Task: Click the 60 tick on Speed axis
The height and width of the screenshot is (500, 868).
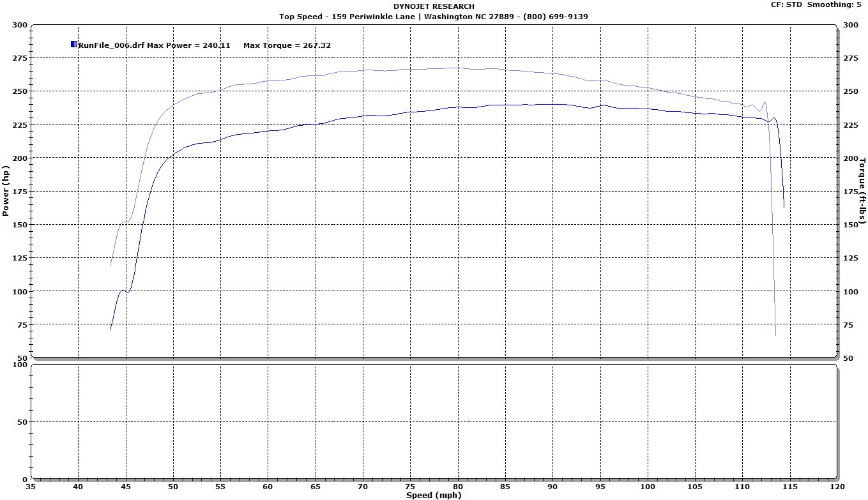Action: click(x=268, y=487)
